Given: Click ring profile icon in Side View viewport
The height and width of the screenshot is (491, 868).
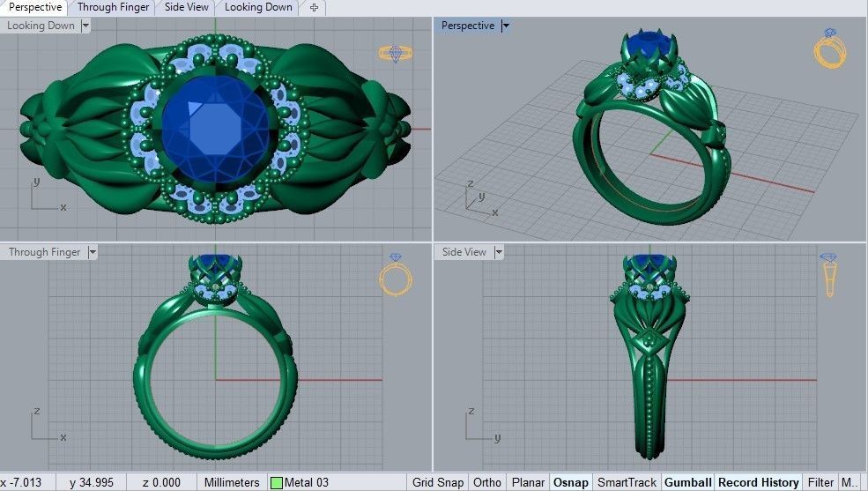Looking at the screenshot, I should point(829,274).
